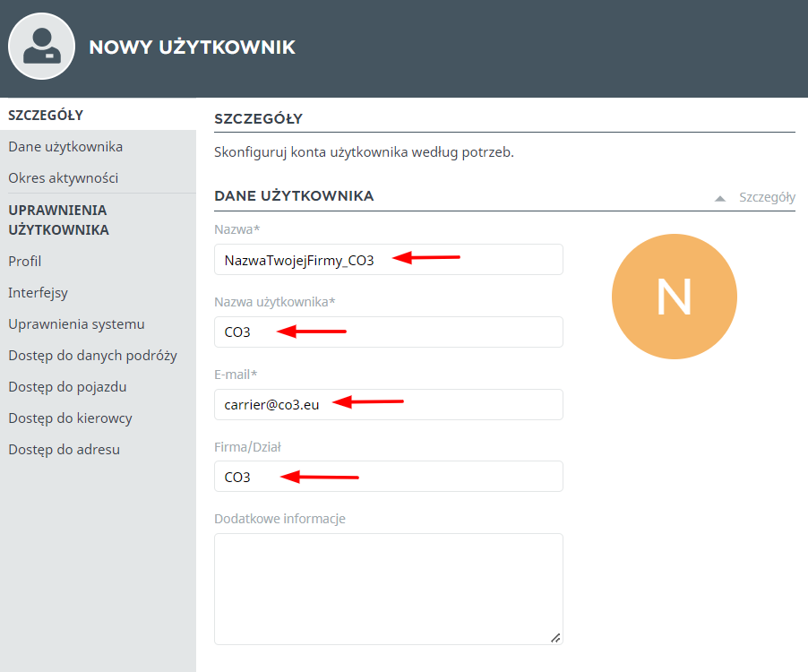Click the Nazwa użytkownika field

click(x=389, y=332)
